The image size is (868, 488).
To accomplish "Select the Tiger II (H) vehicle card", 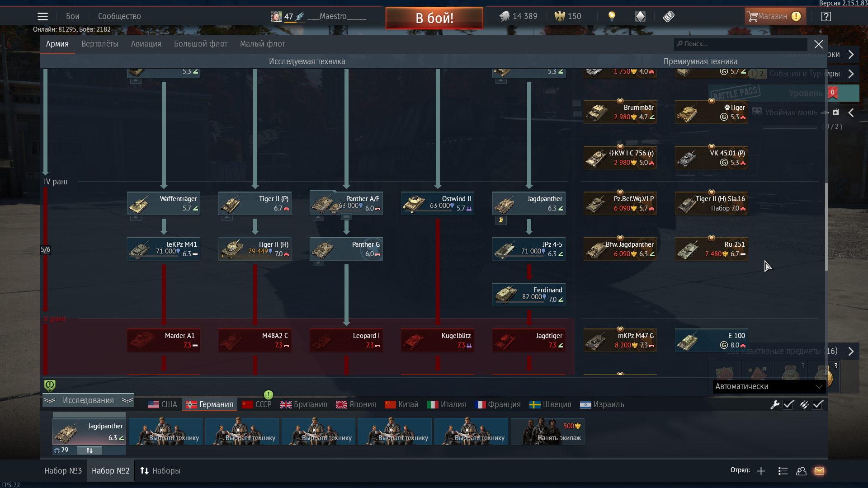I will [x=255, y=249].
